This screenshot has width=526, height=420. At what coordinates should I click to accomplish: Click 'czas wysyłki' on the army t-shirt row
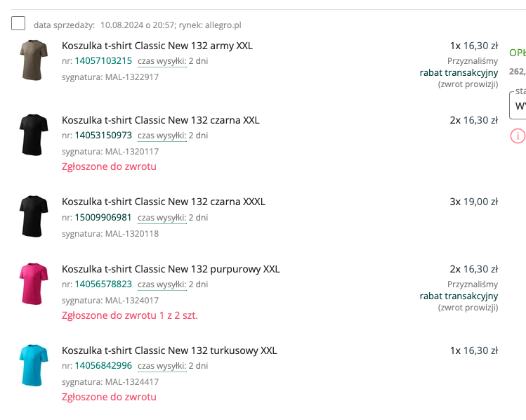[x=162, y=61]
